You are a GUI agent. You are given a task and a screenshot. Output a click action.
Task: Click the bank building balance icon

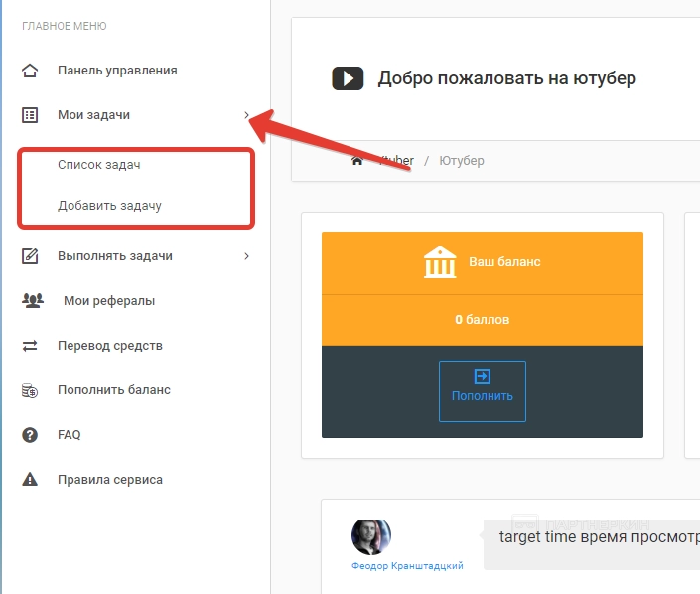click(x=440, y=264)
